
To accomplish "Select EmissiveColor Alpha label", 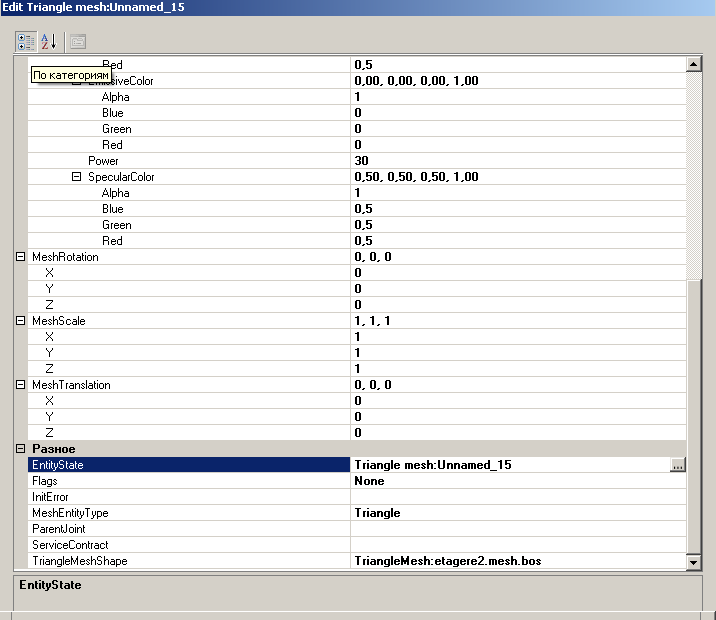I will click(116, 97).
